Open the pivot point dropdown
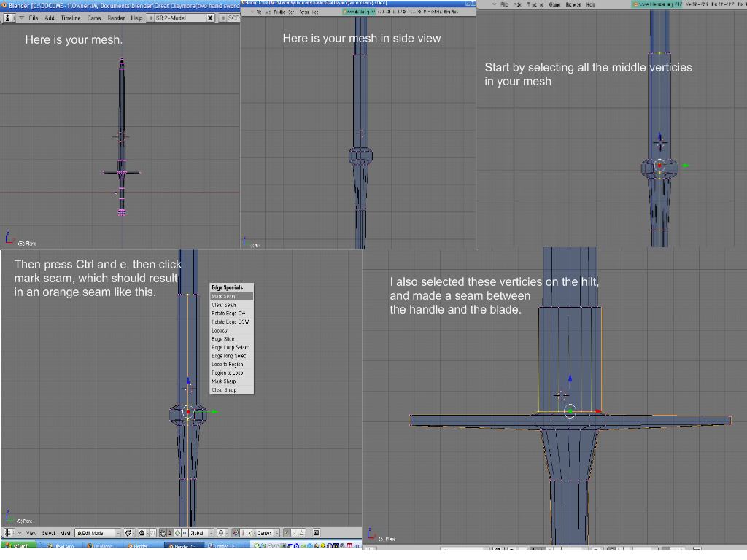The height and width of the screenshot is (560, 747). click(142, 533)
